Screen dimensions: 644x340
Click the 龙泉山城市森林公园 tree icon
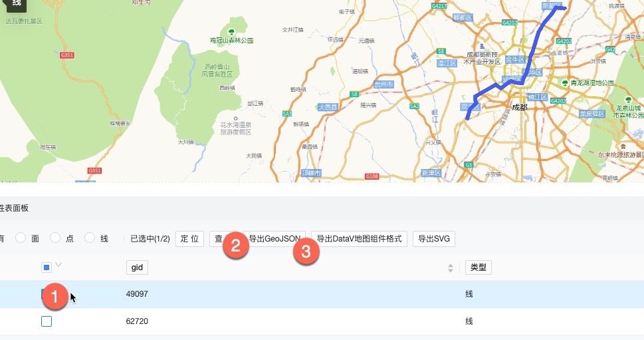[x=627, y=100]
